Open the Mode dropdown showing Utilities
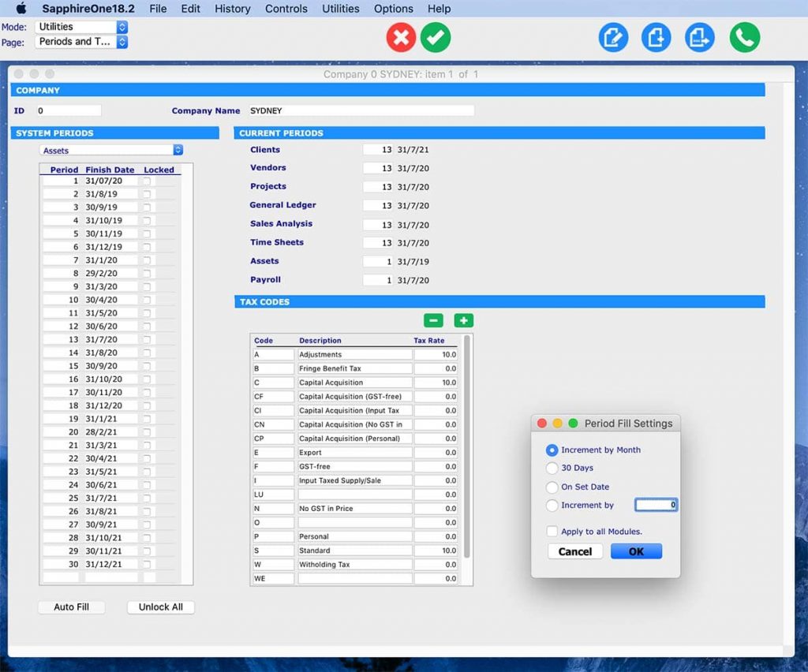Screen dimensions: 808x672 click(81, 27)
